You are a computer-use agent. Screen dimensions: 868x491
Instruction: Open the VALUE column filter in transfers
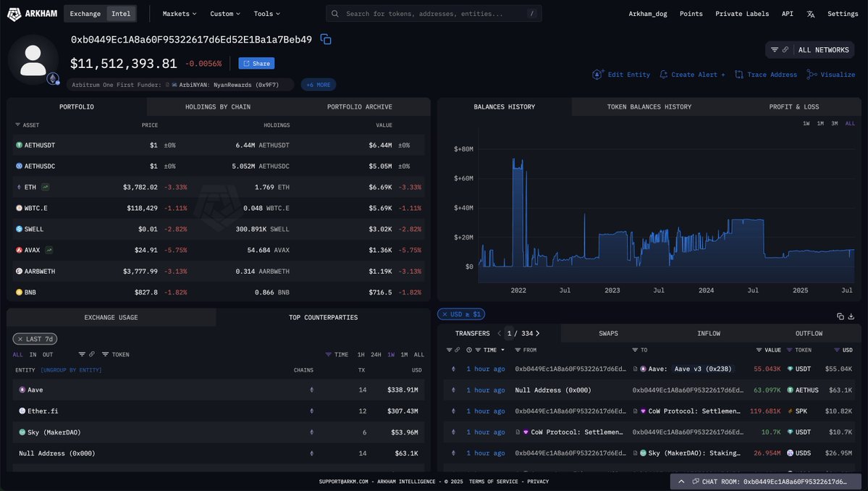coord(768,350)
